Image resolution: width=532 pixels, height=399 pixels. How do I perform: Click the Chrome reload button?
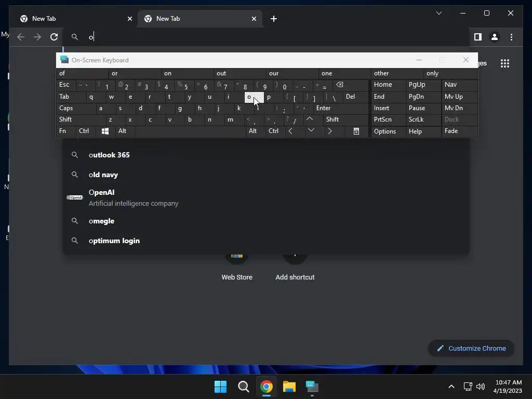tap(54, 37)
